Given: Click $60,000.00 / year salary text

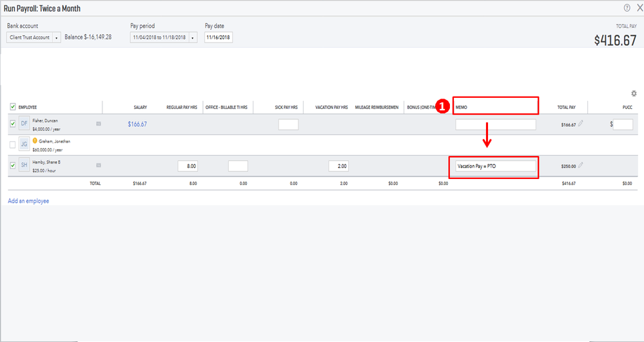Looking at the screenshot, I should 47,150.
